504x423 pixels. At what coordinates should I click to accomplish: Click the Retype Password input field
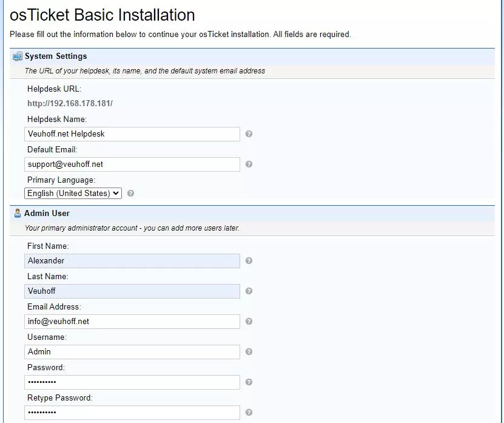(132, 413)
